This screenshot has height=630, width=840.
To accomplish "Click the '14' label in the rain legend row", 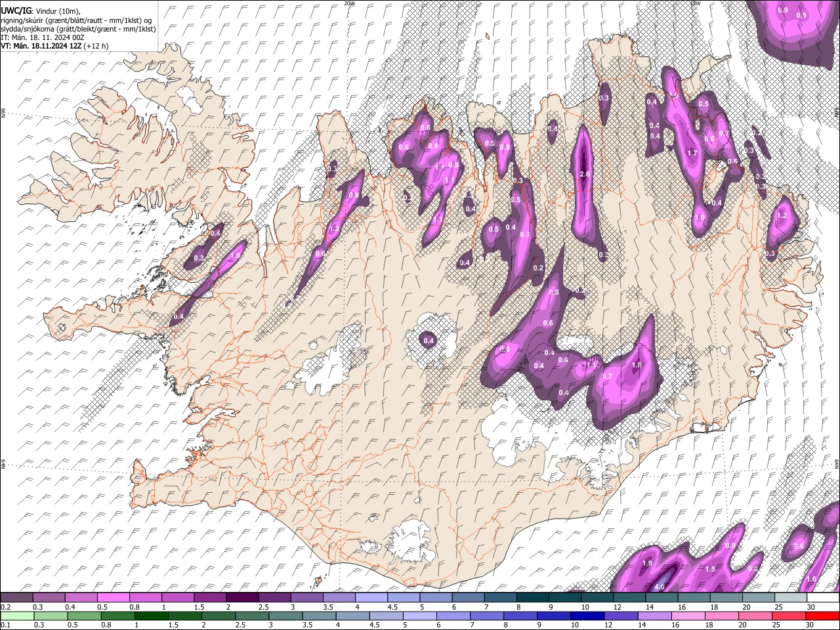I will pyautogui.click(x=642, y=625).
